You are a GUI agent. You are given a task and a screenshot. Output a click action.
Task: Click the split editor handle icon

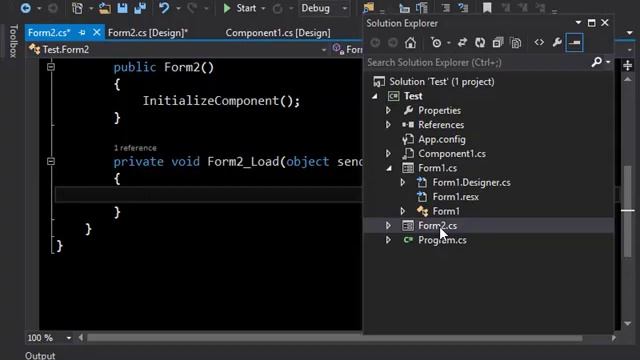[628, 65]
